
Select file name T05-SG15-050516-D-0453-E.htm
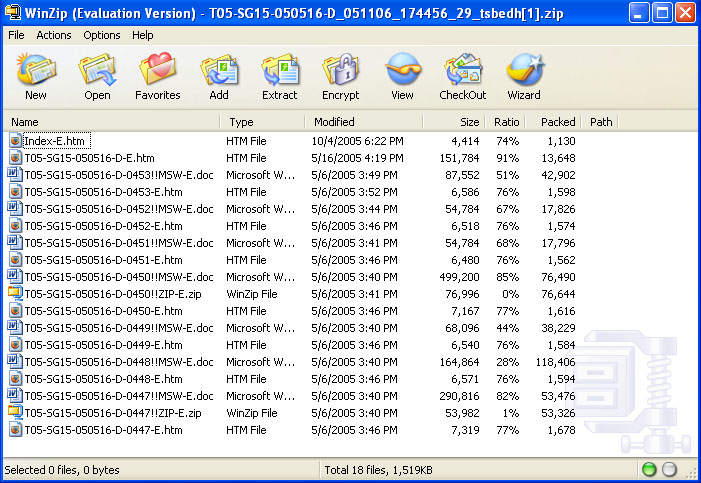103,192
